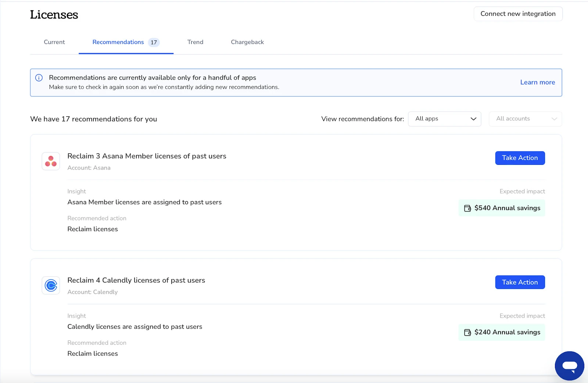Open the Trend tab
Screen dimensions: 588x383
pyautogui.click(x=195, y=42)
